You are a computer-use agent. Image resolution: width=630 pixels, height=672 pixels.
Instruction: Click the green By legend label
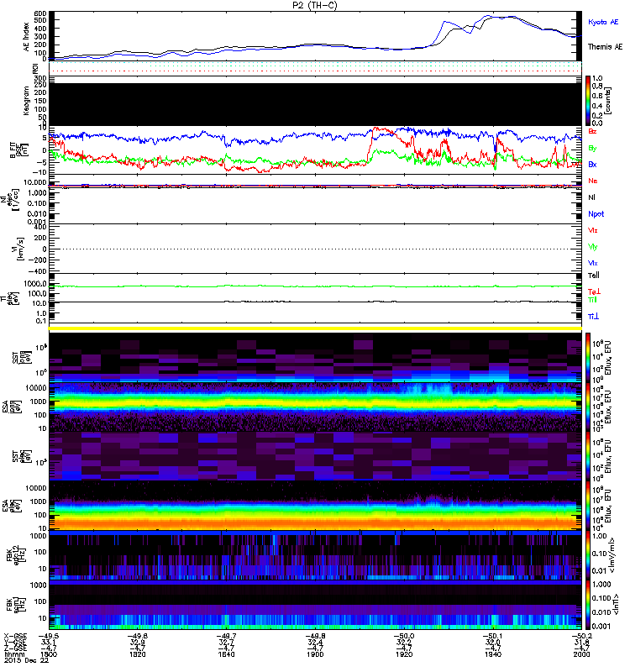pyautogui.click(x=592, y=148)
